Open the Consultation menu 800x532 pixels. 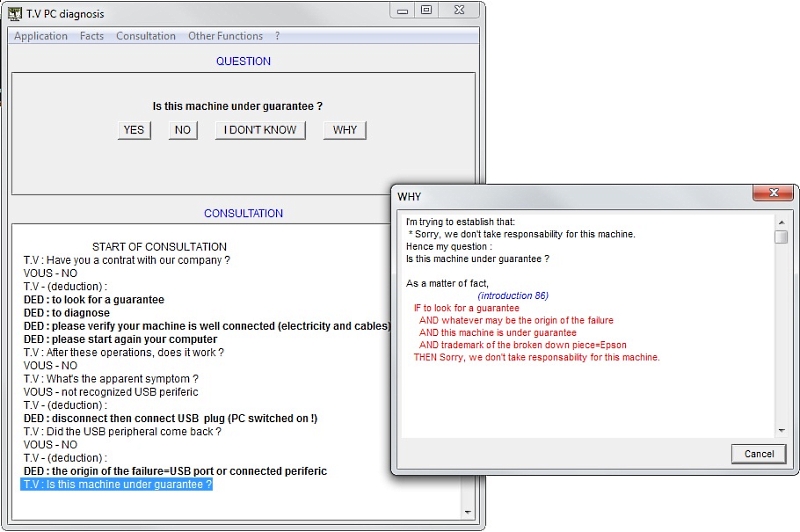tap(146, 36)
